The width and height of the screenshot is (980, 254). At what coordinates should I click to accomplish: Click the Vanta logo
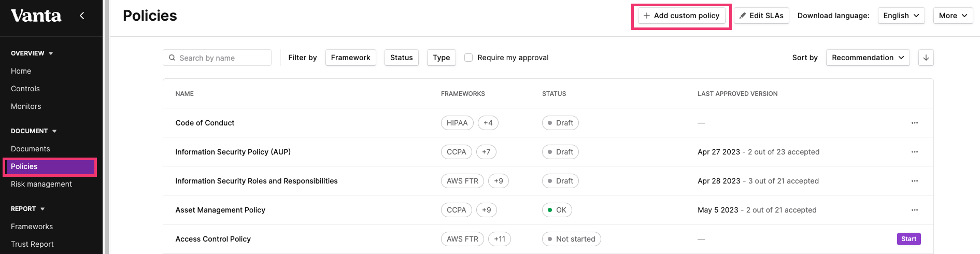36,16
